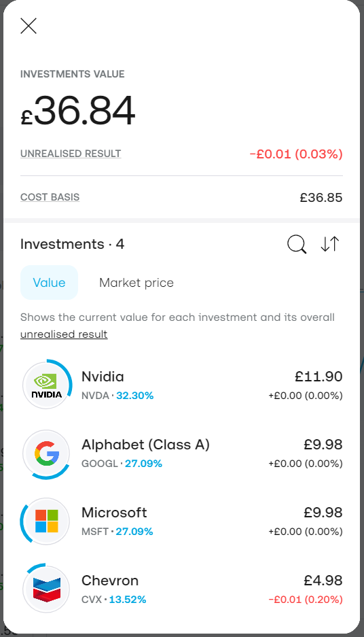Switch to the Market price tab
Viewport: 364px width, 637px height.
[136, 283]
